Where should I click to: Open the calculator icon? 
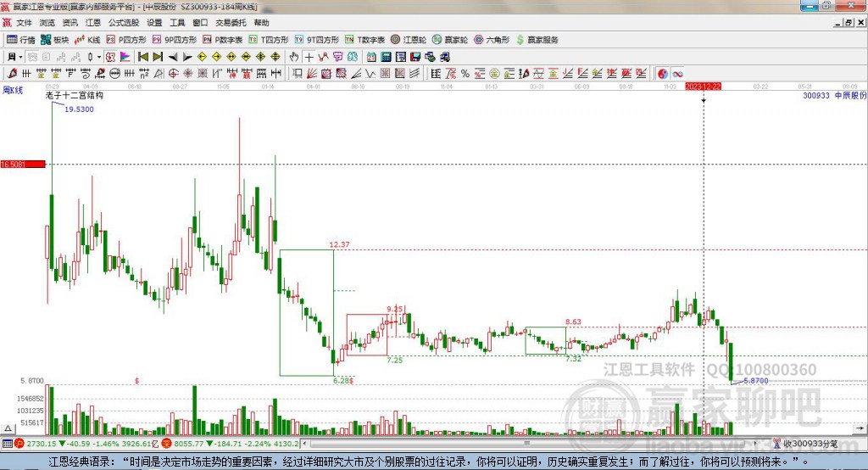(386, 57)
